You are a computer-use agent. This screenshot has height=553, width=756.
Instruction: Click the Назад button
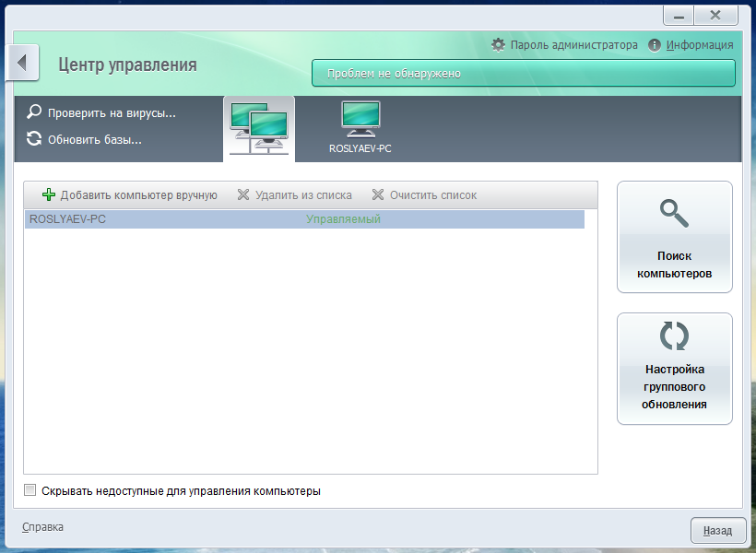click(717, 530)
